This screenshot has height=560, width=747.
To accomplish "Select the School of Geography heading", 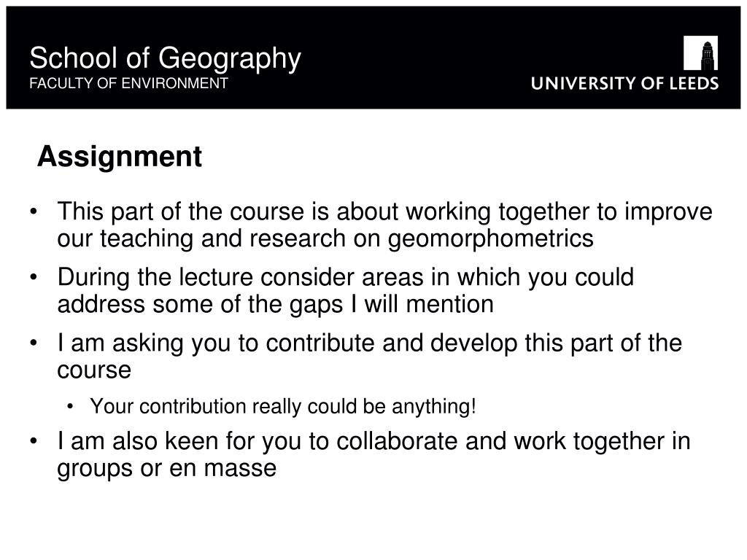I will [165, 59].
